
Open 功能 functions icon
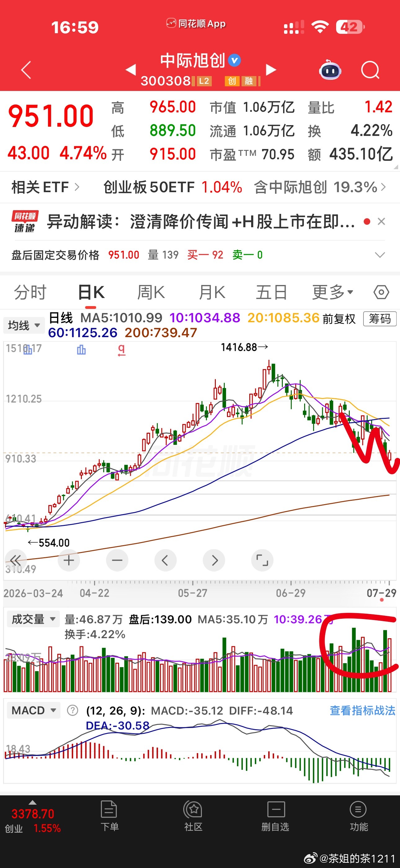pos(358,816)
